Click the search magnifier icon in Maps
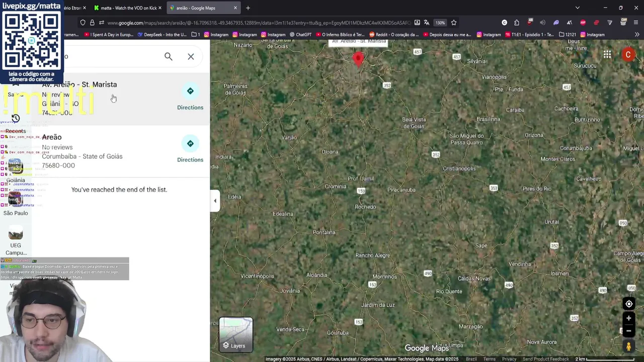 point(169,56)
